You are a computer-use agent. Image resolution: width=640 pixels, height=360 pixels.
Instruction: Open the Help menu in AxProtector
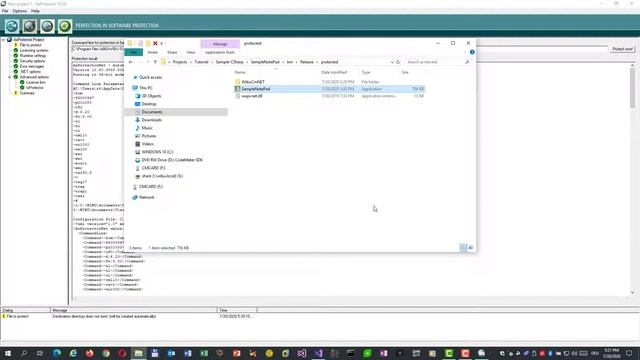(x=36, y=11)
